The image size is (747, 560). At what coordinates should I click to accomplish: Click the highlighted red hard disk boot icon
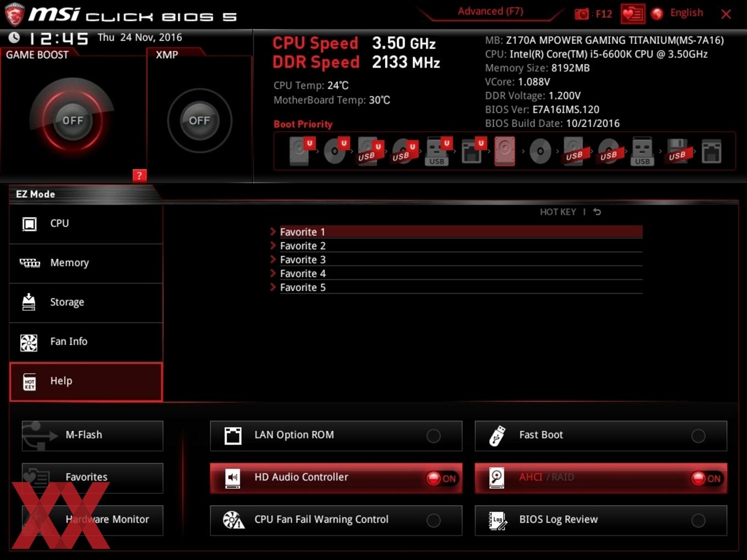point(505,151)
